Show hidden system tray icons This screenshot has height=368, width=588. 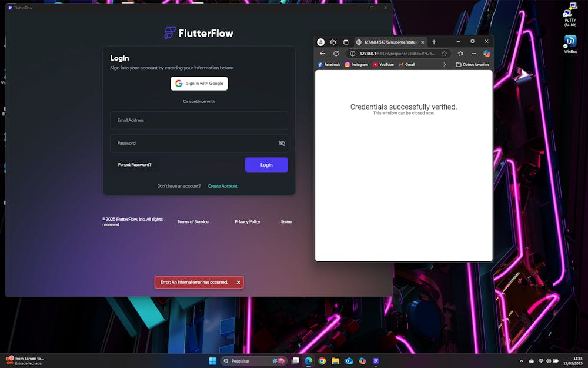click(521, 361)
